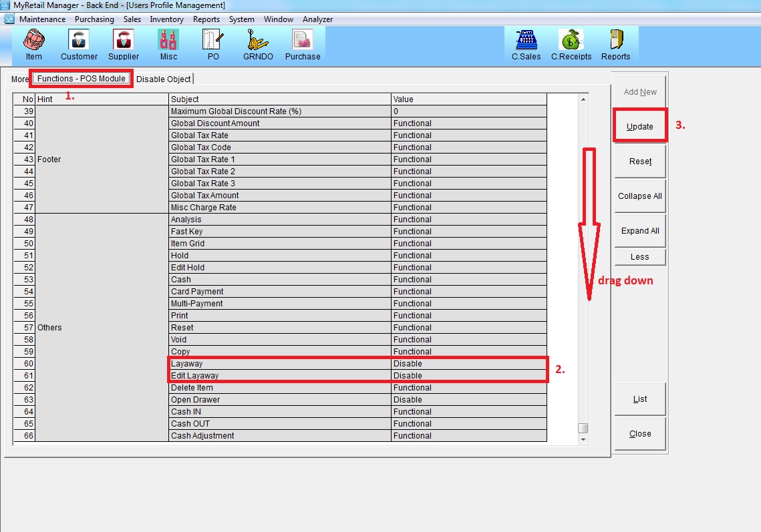Switch to the Disable Object tab
Image resolution: width=761 pixels, height=532 pixels.
pos(164,79)
